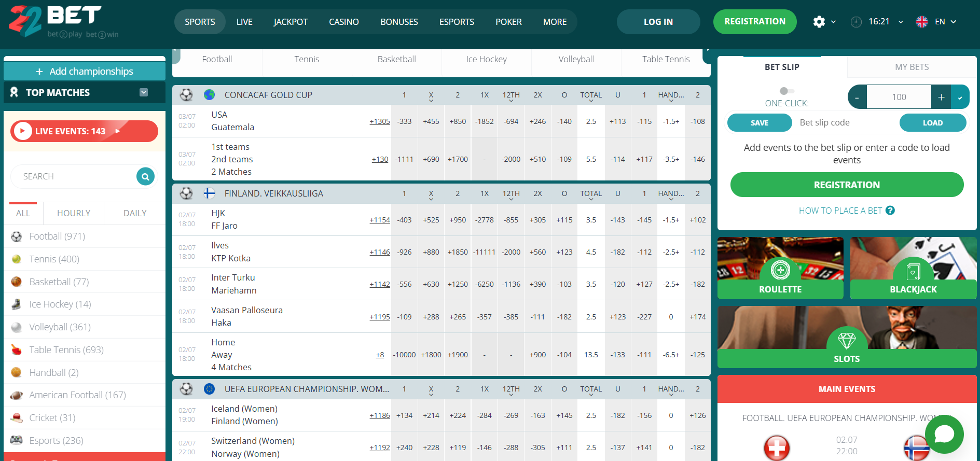Open the live chat bubble icon
980x461 pixels.
[944, 434]
